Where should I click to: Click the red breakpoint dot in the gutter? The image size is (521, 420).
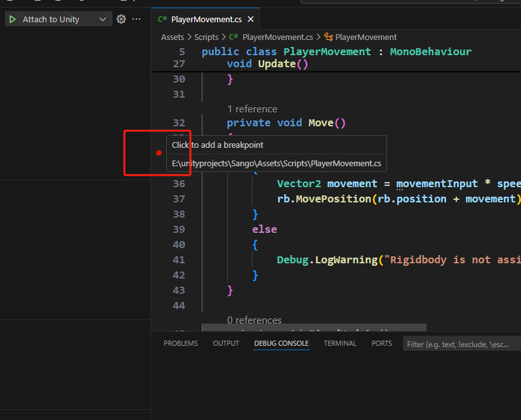159,153
